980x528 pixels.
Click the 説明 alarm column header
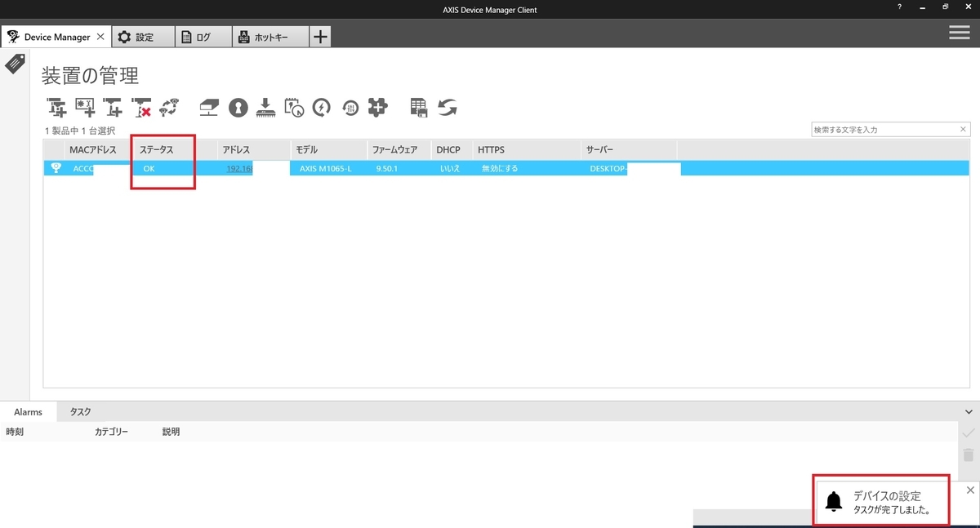[171, 432]
